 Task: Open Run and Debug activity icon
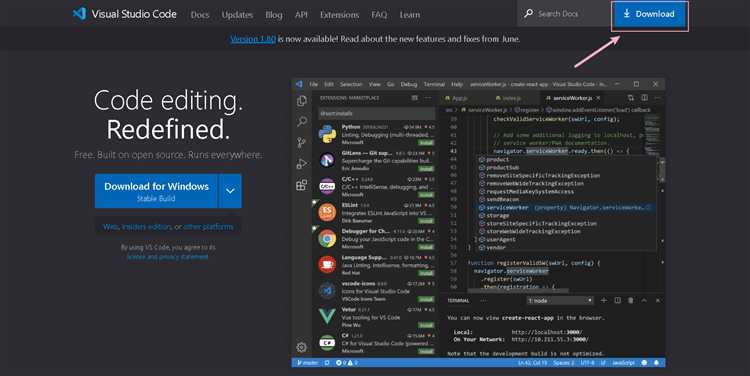(302, 164)
